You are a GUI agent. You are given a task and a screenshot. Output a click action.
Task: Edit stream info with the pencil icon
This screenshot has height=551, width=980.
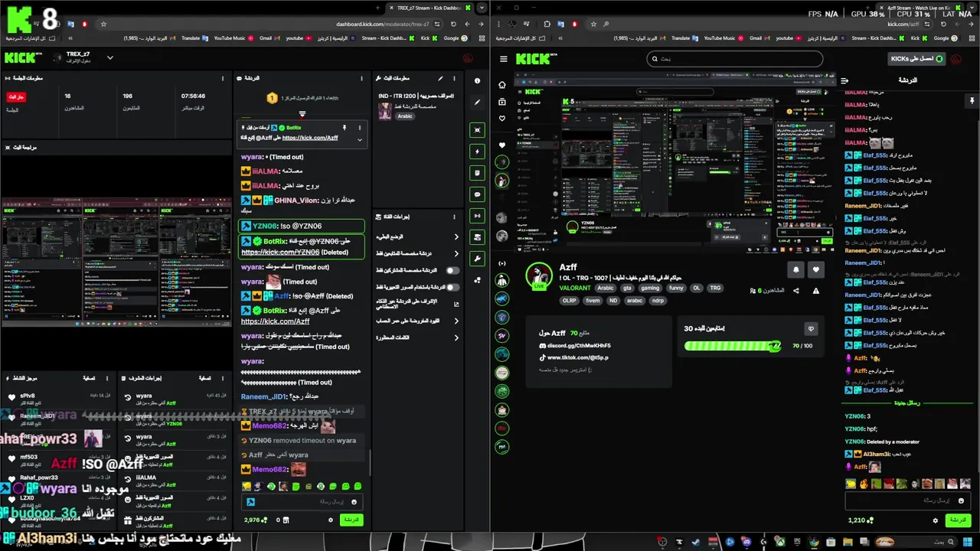coord(440,78)
